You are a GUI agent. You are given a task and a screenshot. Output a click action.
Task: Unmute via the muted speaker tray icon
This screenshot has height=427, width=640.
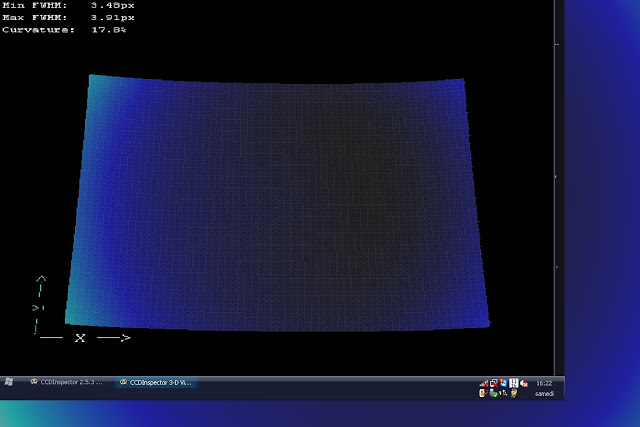[524, 384]
